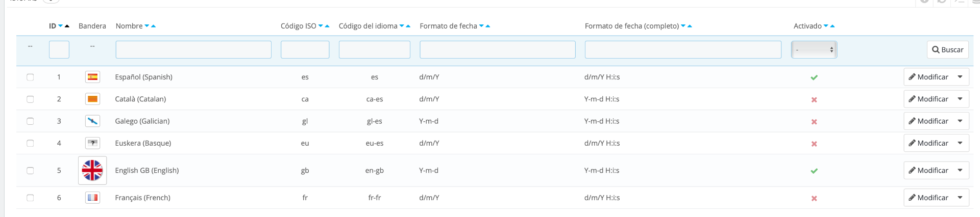Viewport: 980px width, 217px height.
Task: Sort Código ISO column descending
Action: [x=321, y=26]
